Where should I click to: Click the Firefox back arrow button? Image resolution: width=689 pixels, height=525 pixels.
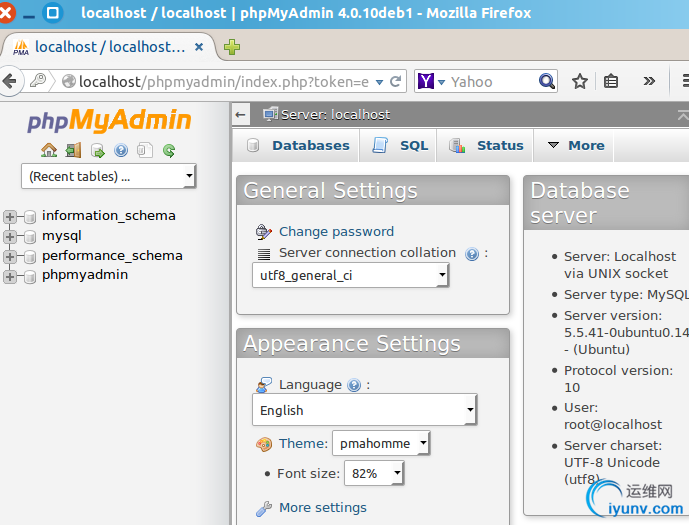(9, 81)
